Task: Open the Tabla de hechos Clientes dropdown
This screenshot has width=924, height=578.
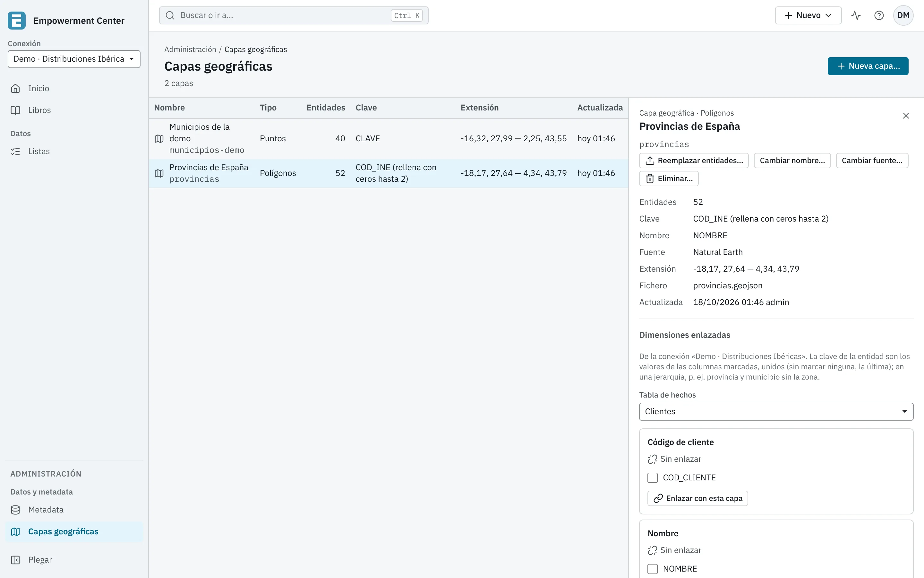Action: coord(776,412)
